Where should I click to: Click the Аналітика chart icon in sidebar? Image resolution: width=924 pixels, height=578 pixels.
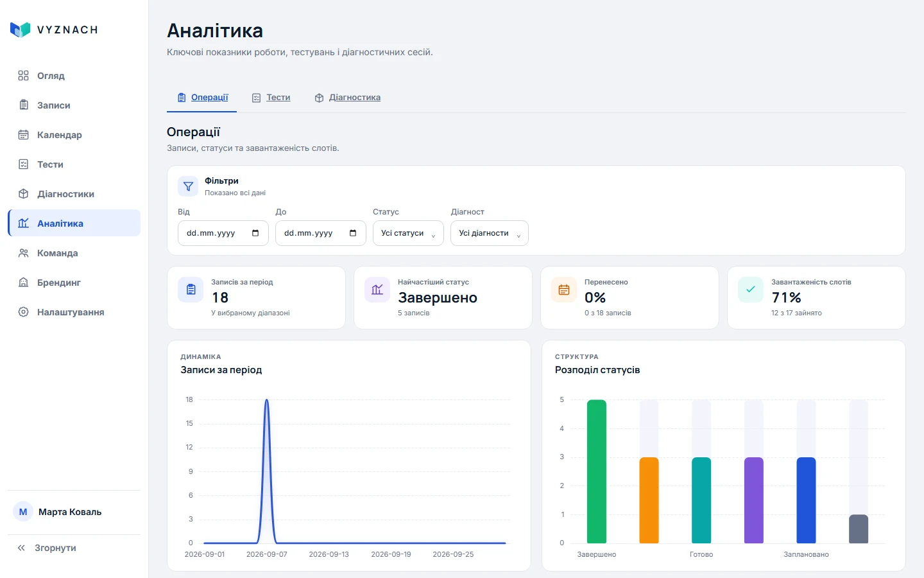(x=24, y=223)
